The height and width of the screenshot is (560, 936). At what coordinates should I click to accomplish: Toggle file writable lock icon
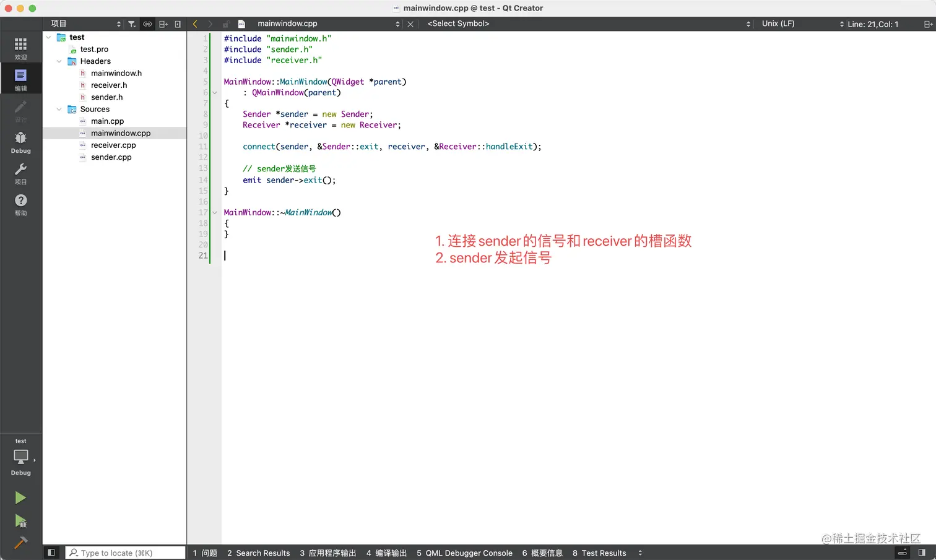(x=226, y=24)
